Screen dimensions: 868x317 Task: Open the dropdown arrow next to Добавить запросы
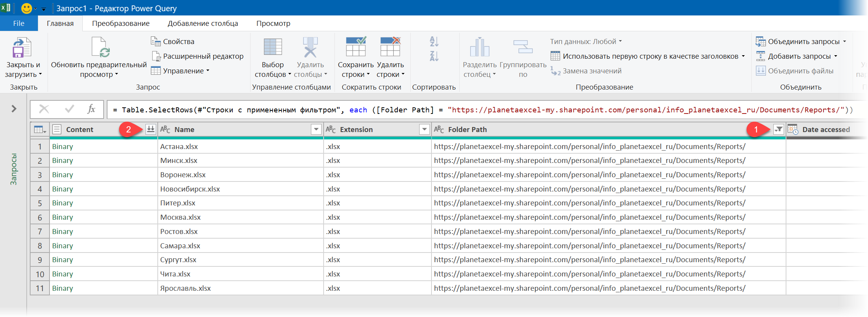[x=836, y=56]
